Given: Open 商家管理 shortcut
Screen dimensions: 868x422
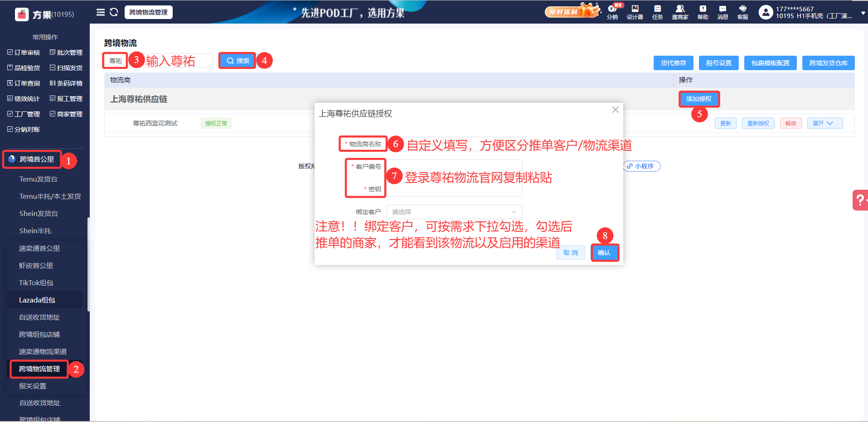Looking at the screenshot, I should pyautogui.click(x=66, y=114).
